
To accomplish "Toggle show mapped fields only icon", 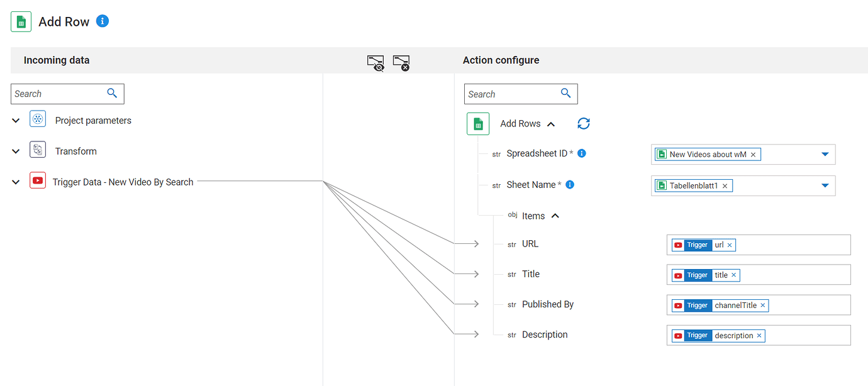I will pos(376,62).
